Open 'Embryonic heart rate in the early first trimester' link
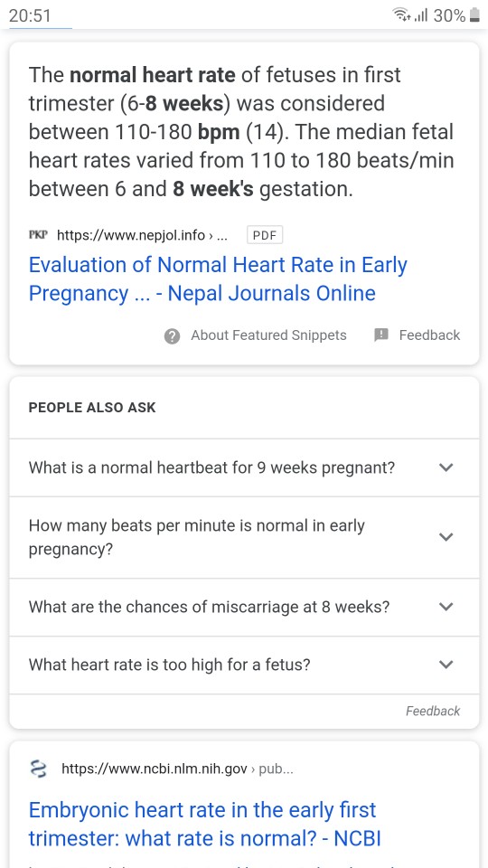The image size is (488, 868). point(205,824)
